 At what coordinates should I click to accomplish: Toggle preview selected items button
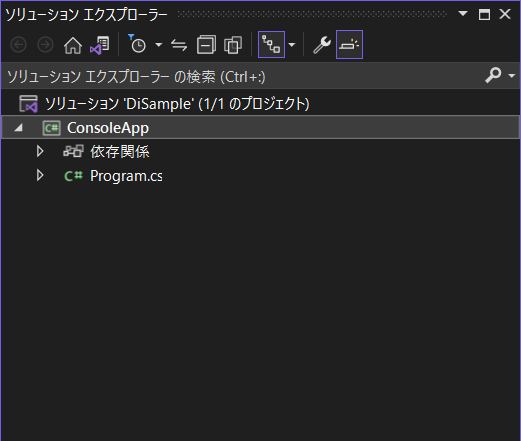click(x=349, y=45)
